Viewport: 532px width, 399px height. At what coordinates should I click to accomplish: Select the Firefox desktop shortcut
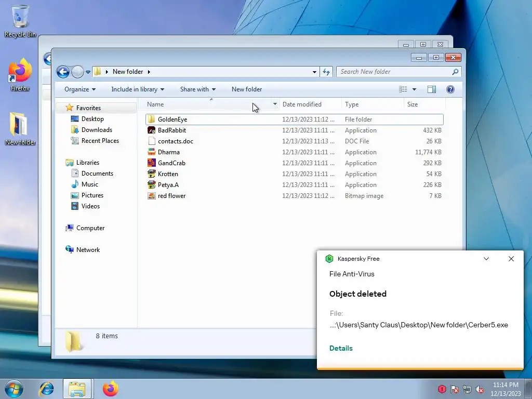20,75
